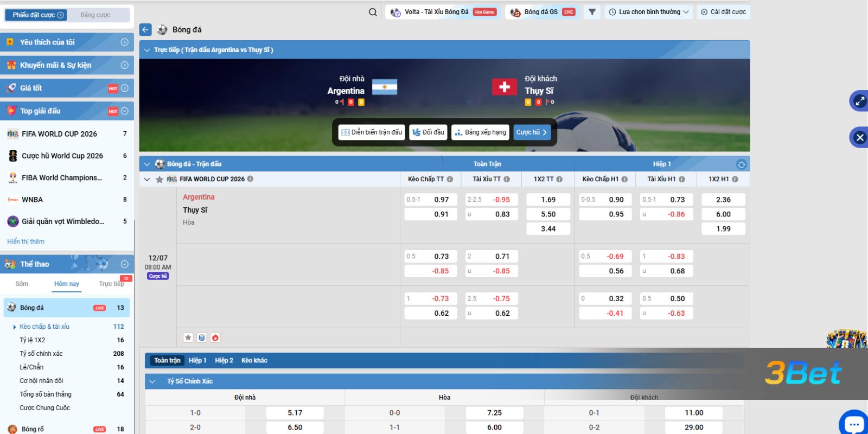This screenshot has height=434, width=868.
Task: Open Volta - Tài Xỉu Bóng Đá game
Action: 443,12
